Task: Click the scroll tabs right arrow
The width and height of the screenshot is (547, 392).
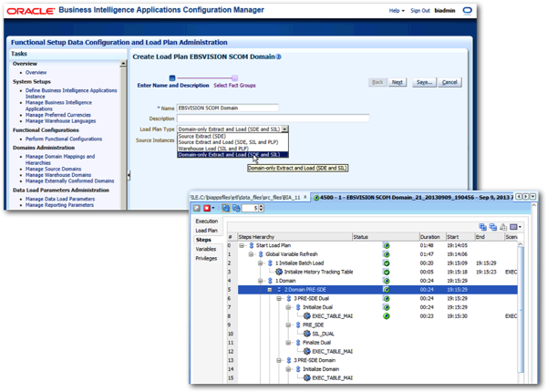Action: tap(525, 197)
